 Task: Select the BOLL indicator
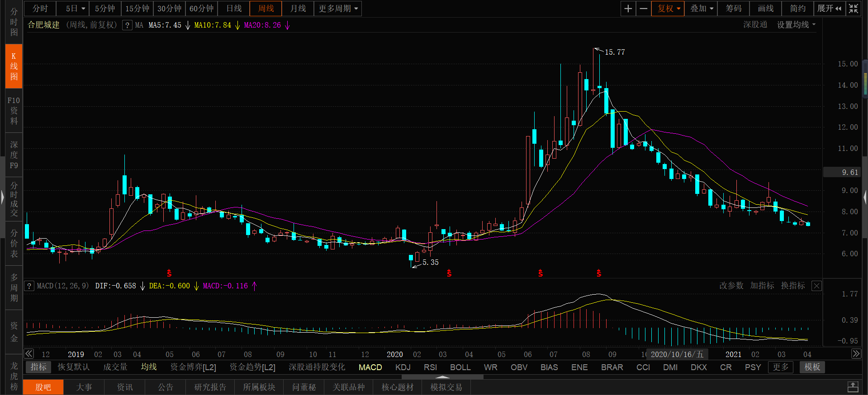(460, 367)
